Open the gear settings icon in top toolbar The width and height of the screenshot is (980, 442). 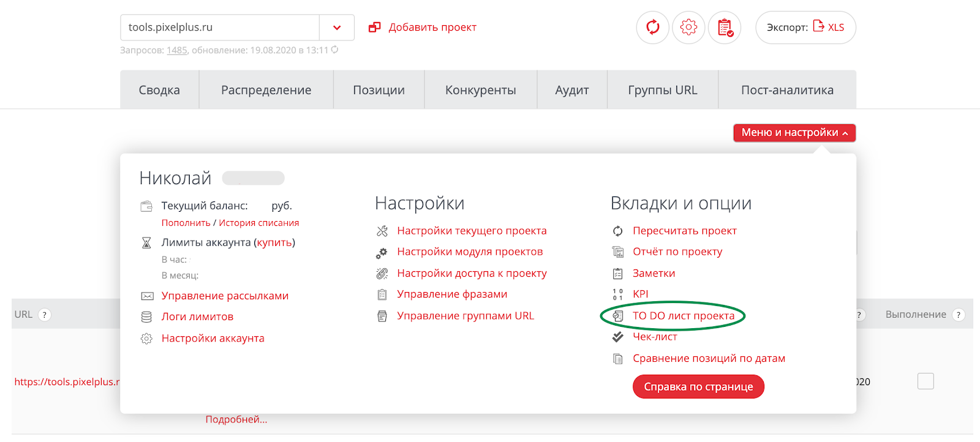pos(688,27)
